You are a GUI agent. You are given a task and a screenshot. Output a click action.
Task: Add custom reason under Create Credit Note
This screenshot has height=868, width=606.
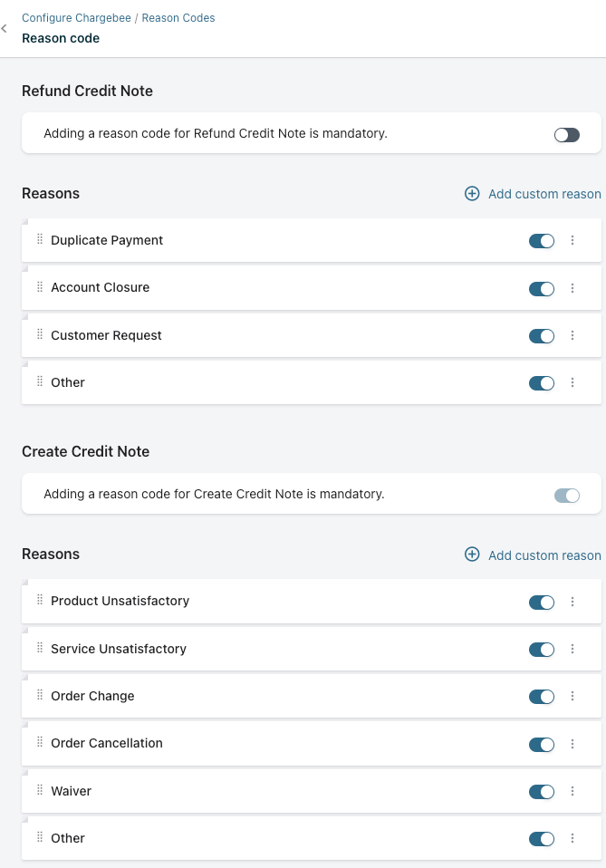[533, 555]
